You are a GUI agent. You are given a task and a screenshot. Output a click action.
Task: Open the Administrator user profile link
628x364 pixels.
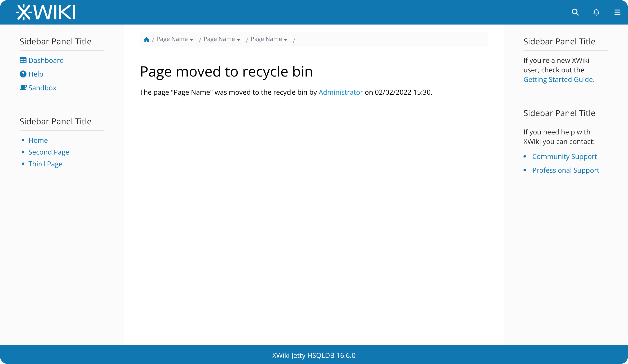point(340,92)
